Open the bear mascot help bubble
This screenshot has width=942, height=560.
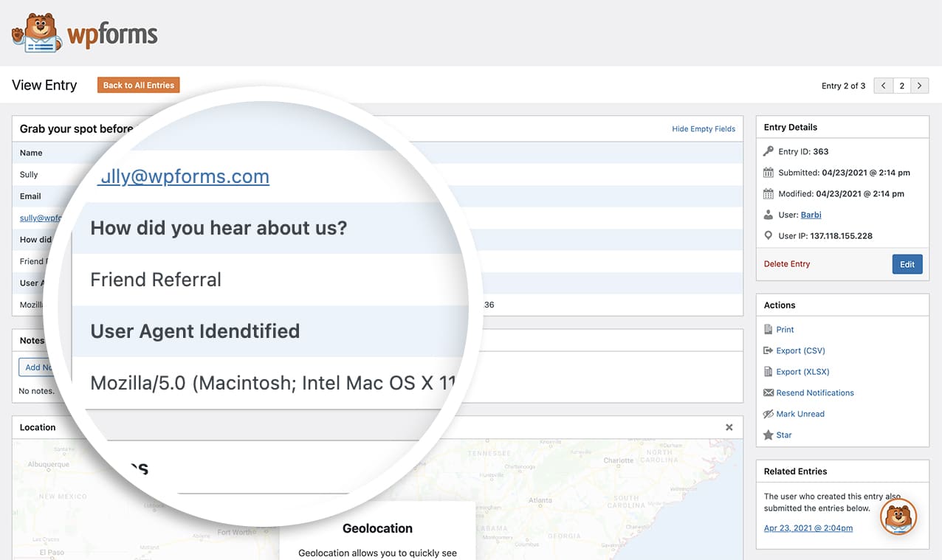[x=898, y=516]
